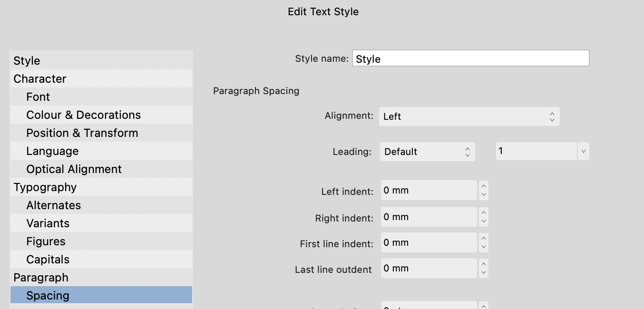
Task: Open the Typography category
Action: [x=45, y=187]
